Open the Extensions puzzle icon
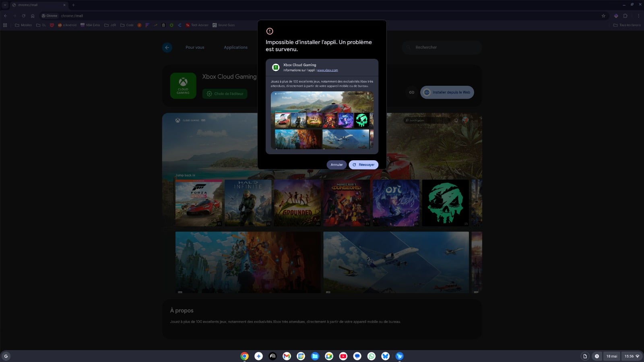Image resolution: width=644 pixels, height=362 pixels. 625,16
